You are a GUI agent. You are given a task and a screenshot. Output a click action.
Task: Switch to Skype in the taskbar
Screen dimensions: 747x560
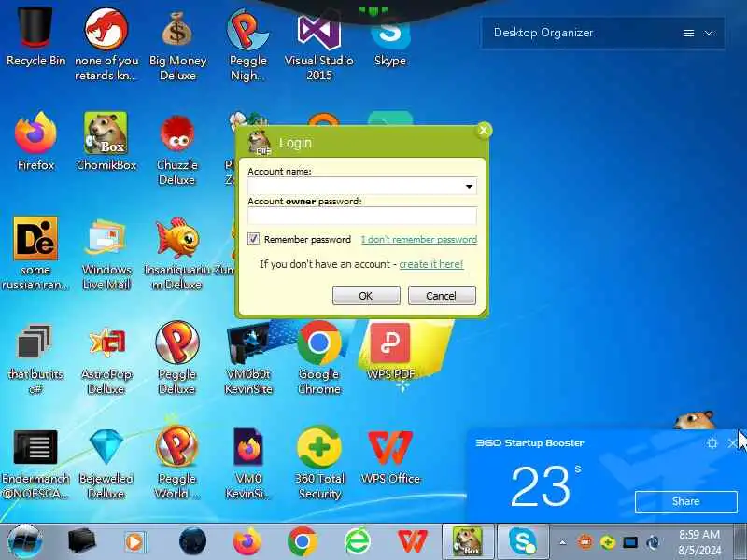(x=523, y=541)
